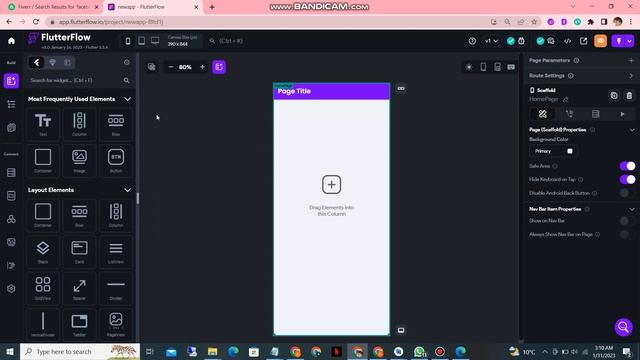Image resolution: width=640 pixels, height=360 pixels.
Task: Open the v1 version dropdown
Action: [491, 41]
